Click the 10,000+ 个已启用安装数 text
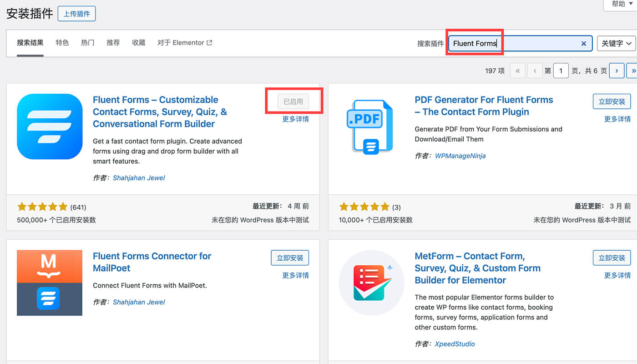The image size is (637, 364). click(376, 220)
